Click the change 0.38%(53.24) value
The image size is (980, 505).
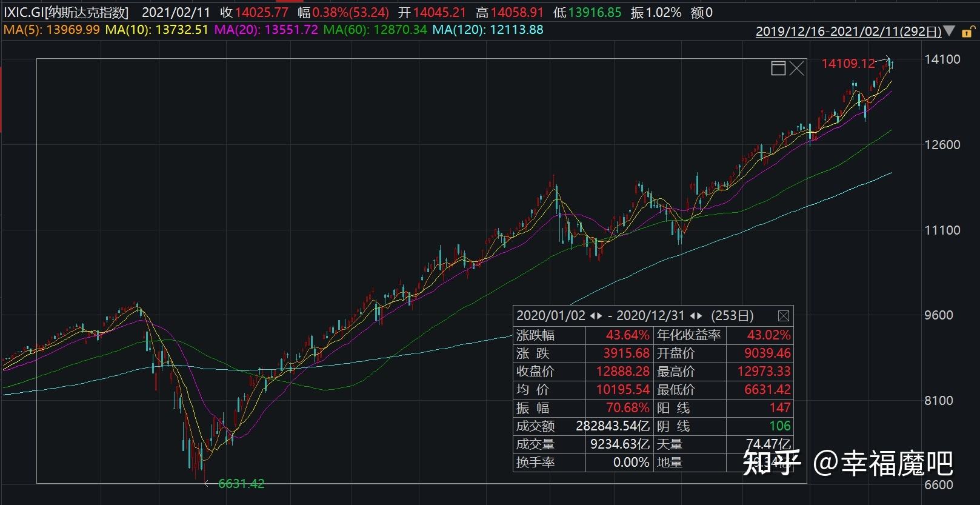pyautogui.click(x=350, y=12)
